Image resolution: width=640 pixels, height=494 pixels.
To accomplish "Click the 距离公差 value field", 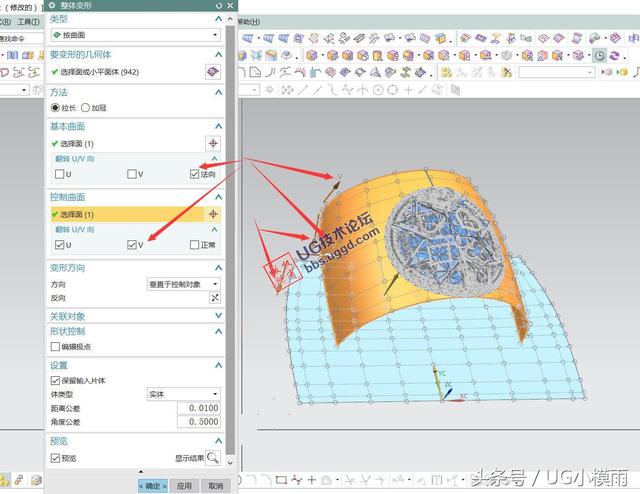I will [199, 408].
